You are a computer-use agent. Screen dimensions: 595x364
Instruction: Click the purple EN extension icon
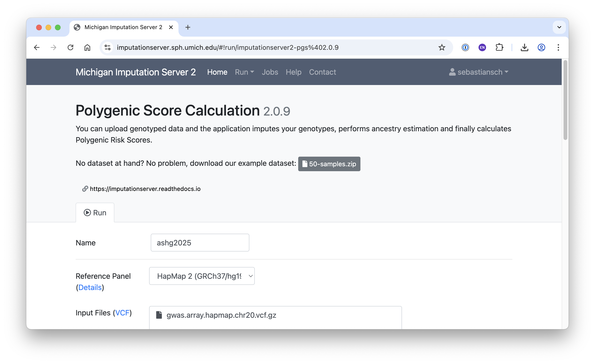482,47
